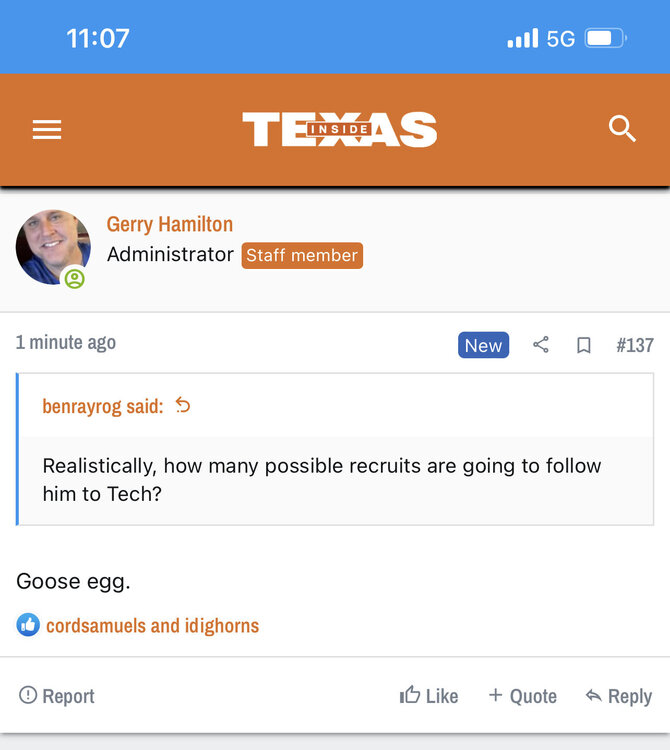Screen dimensions: 670x750
Task: Open the benrayrog said quote link
Action: pos(102,406)
